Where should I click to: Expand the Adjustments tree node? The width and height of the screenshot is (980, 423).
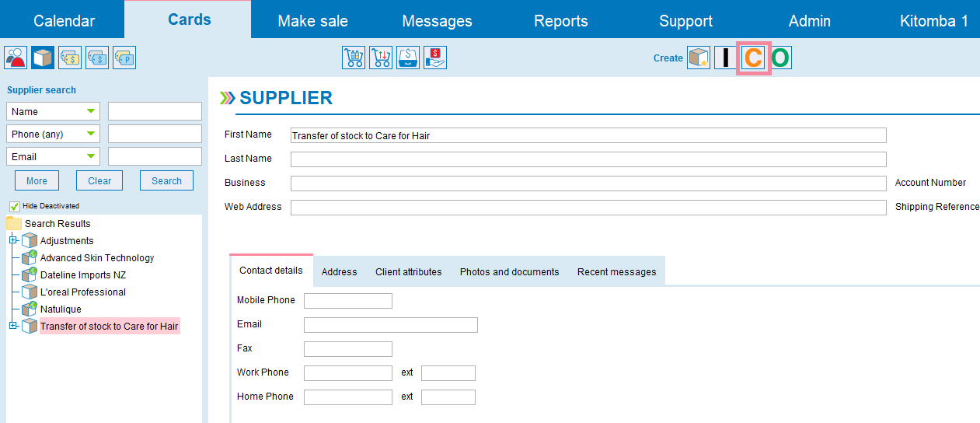tap(13, 240)
